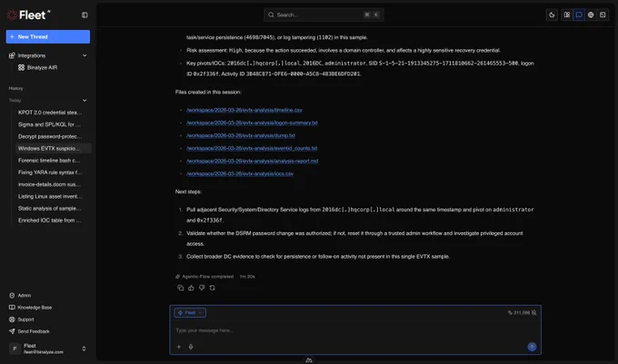Open the Enriched IOC table thread

pyautogui.click(x=50, y=221)
